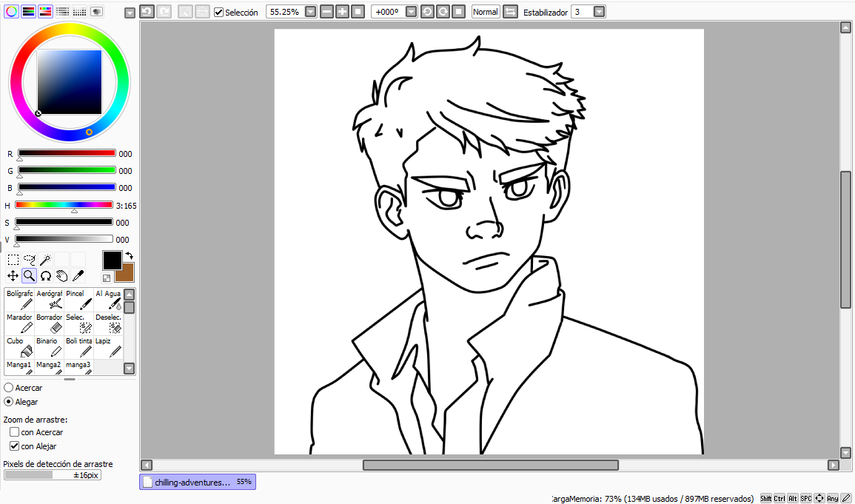The image size is (855, 504).
Task: Choose the manga3 brush
Action: [x=78, y=366]
